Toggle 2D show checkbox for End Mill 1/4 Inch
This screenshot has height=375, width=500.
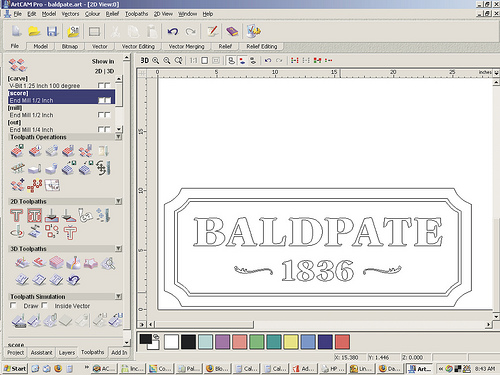click(x=101, y=129)
